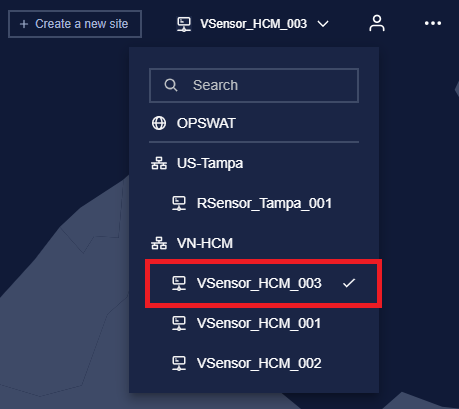The height and width of the screenshot is (409, 459).
Task: Select the VN-HCM site entry
Action: coord(254,243)
